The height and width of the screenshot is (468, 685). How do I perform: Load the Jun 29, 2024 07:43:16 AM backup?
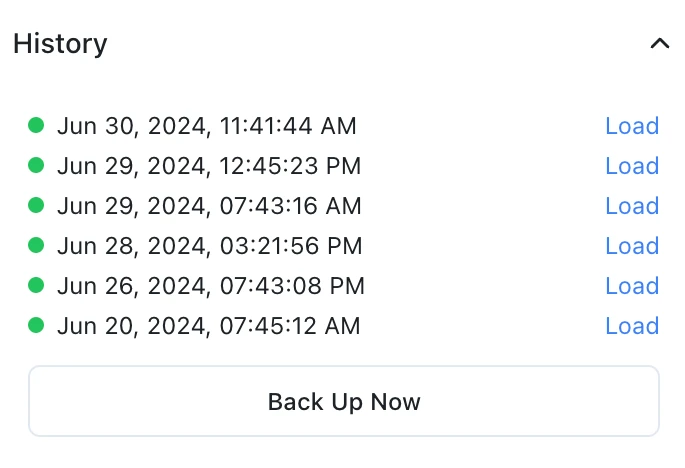(631, 206)
